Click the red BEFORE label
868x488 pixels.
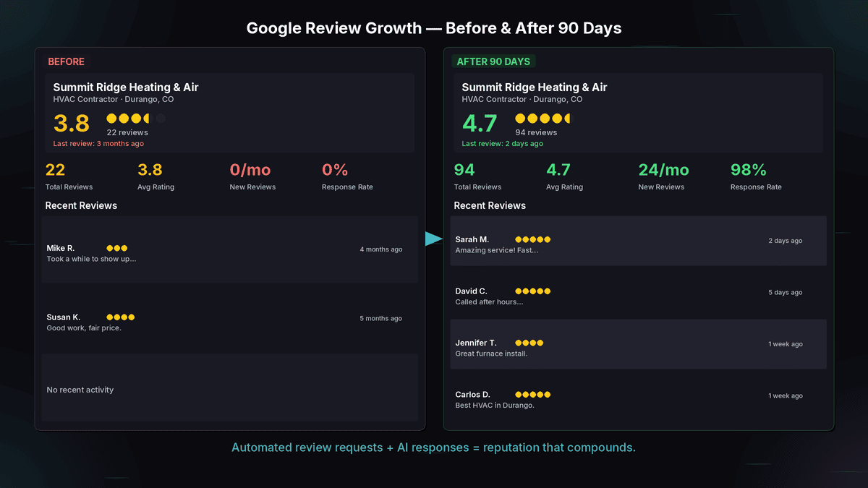point(67,62)
